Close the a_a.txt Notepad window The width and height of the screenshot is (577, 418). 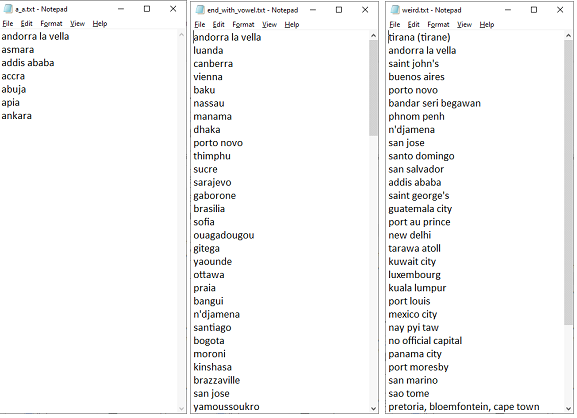pos(173,9)
